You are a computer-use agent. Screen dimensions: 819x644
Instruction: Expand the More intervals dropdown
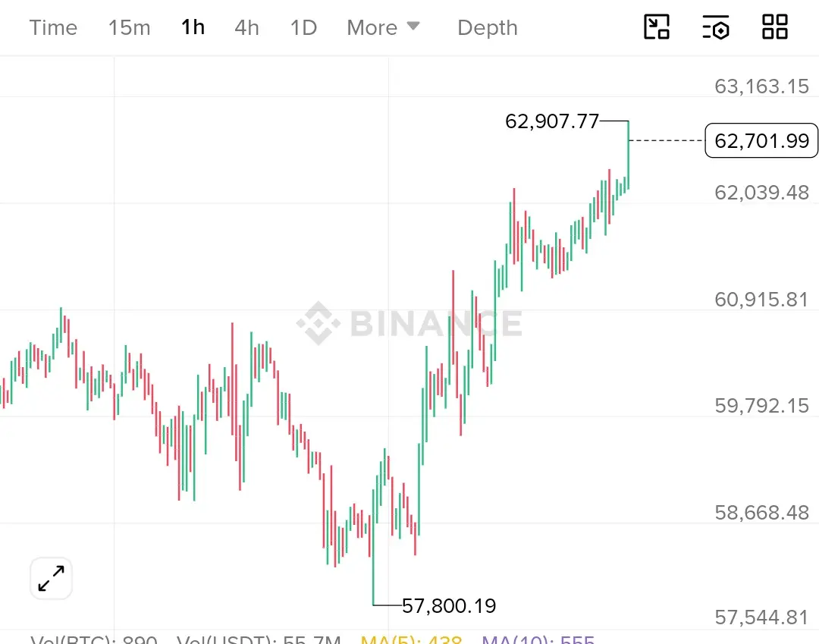[x=384, y=27]
